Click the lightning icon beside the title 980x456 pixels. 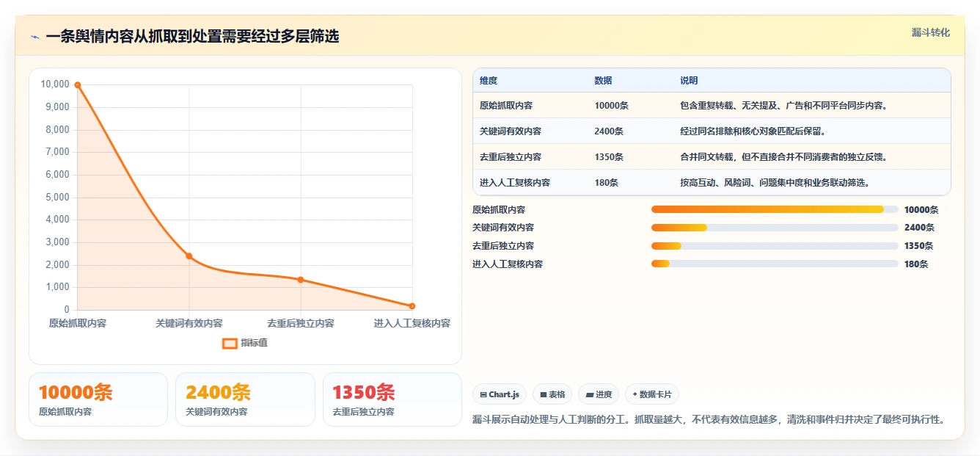[x=34, y=37]
